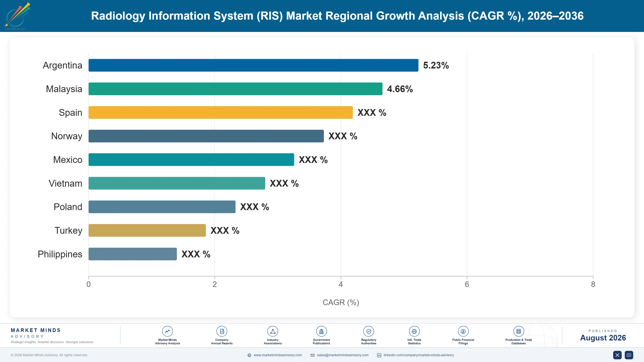
Task: Click the copyright notice text
Action: [49, 355]
